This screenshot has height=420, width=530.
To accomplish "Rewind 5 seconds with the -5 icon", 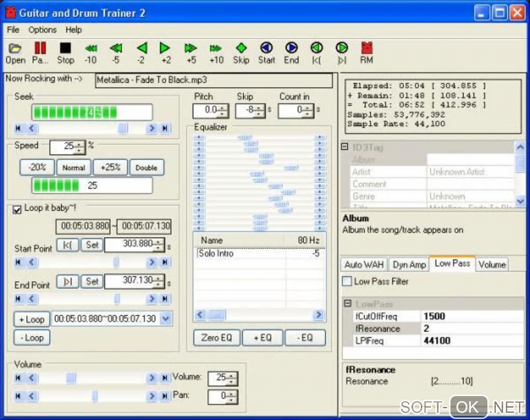I will tap(115, 53).
